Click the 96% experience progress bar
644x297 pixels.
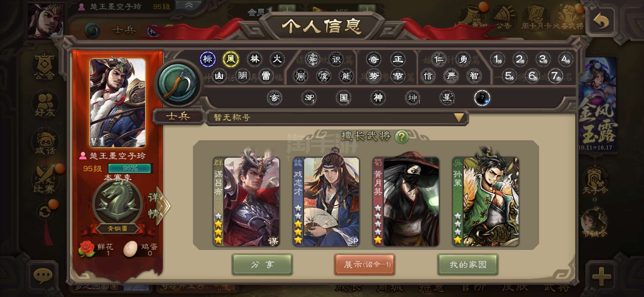[130, 168]
